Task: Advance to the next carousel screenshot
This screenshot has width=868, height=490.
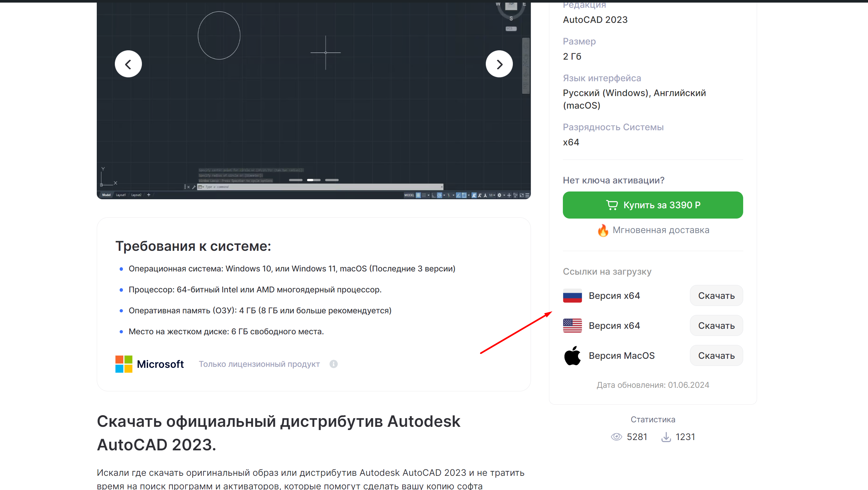Action: 499,64
